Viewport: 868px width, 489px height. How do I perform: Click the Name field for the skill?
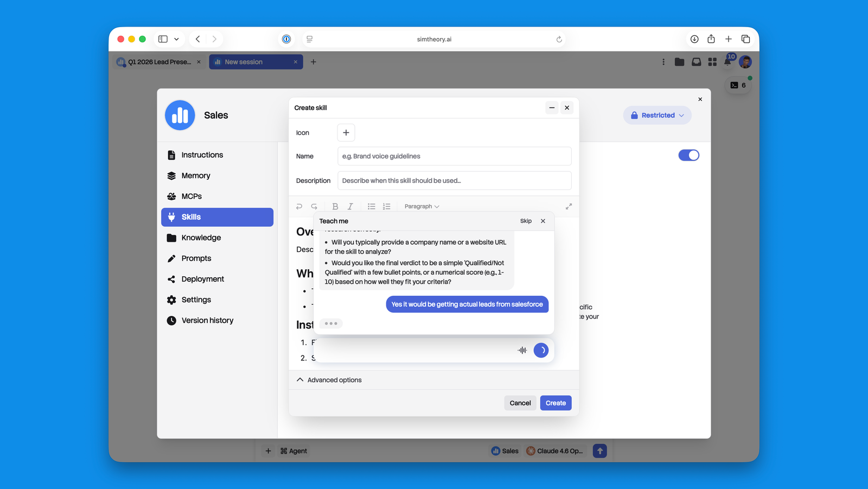[x=454, y=156]
